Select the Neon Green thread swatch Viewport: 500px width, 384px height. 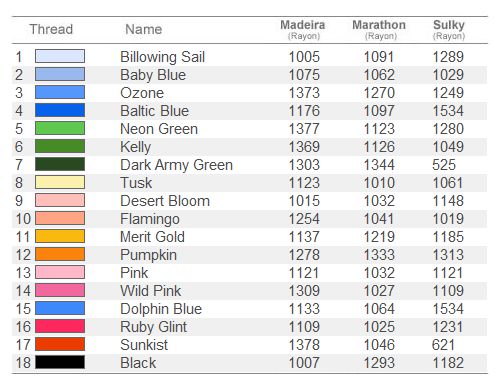tap(60, 128)
